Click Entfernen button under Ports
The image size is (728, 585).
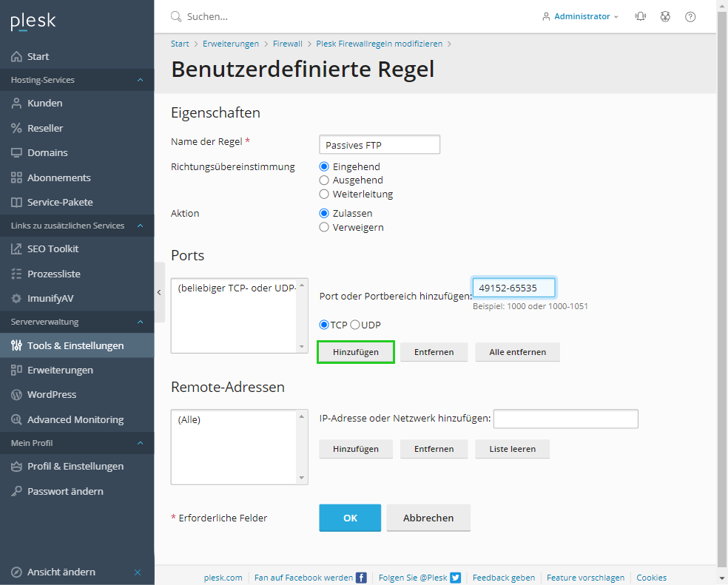click(434, 352)
